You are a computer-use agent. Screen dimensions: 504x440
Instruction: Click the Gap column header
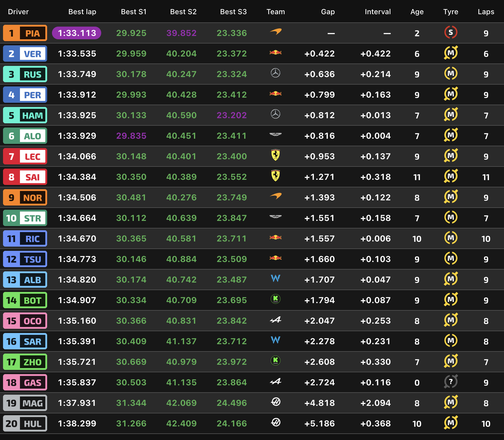pyautogui.click(x=328, y=12)
